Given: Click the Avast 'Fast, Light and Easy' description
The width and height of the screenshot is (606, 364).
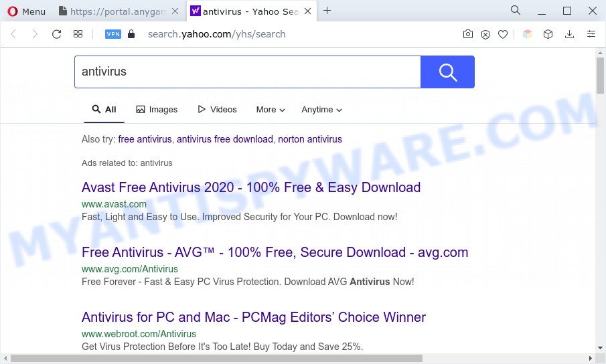Looking at the screenshot, I should coord(239,217).
